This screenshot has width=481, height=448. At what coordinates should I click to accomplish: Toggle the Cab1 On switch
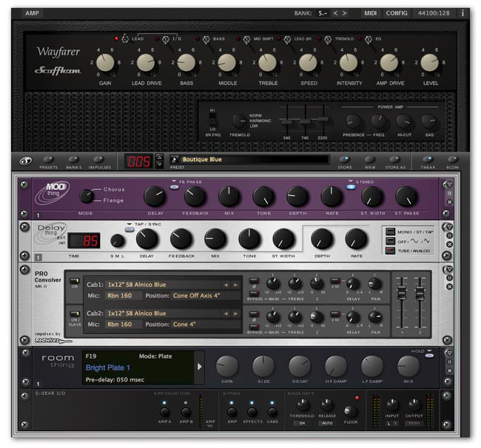(75, 281)
